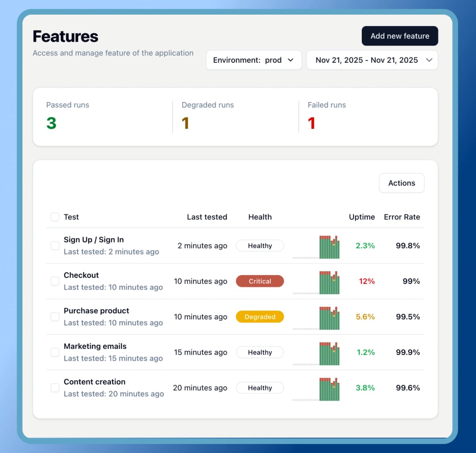Open the Actions menu above the table

(401, 183)
